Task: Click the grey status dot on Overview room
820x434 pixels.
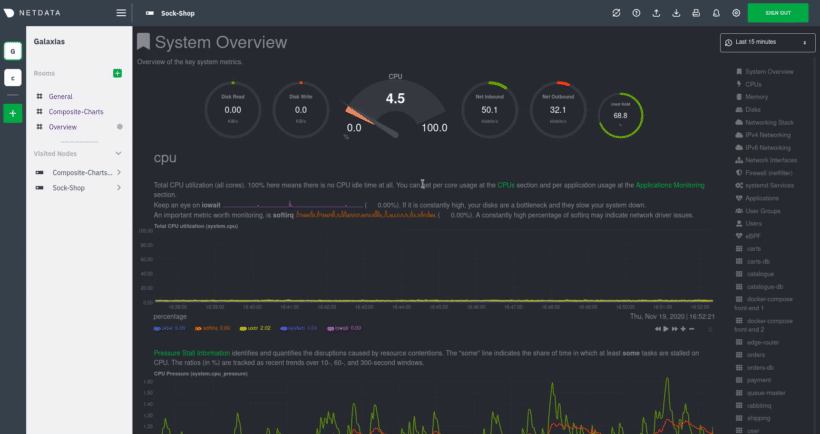Action: pos(120,127)
